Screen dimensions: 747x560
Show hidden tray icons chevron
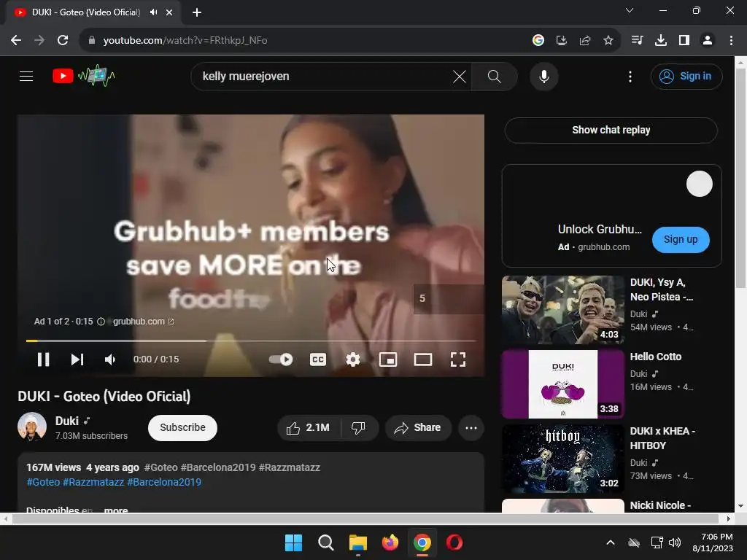pyautogui.click(x=611, y=542)
